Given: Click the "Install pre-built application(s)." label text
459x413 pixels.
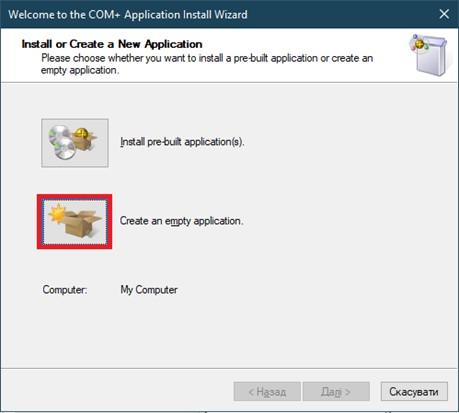Looking at the screenshot, I should click(x=182, y=142).
